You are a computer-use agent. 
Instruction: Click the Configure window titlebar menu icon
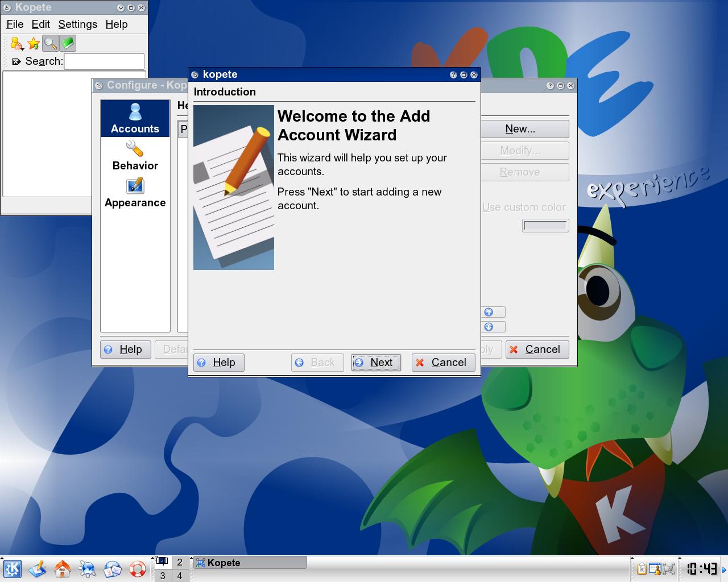point(99,86)
